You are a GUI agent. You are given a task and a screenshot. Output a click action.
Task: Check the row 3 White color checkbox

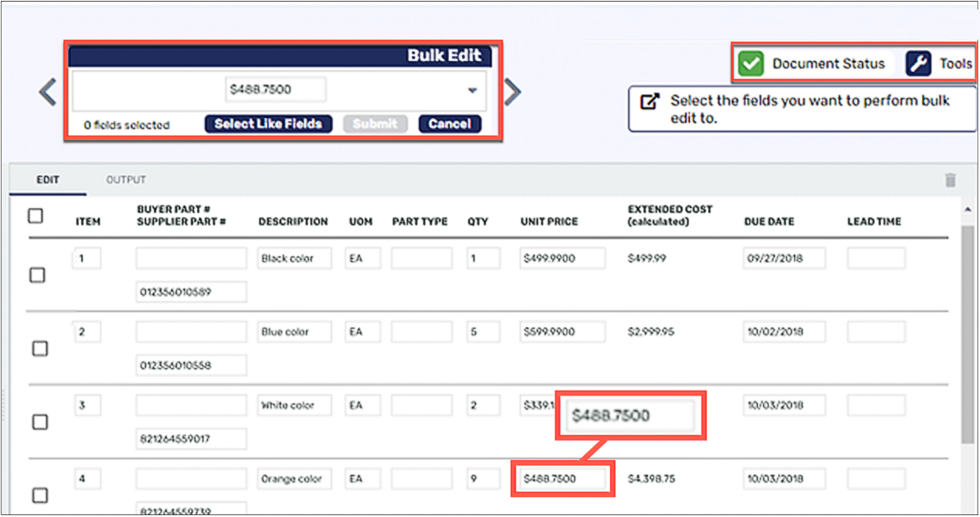point(40,422)
